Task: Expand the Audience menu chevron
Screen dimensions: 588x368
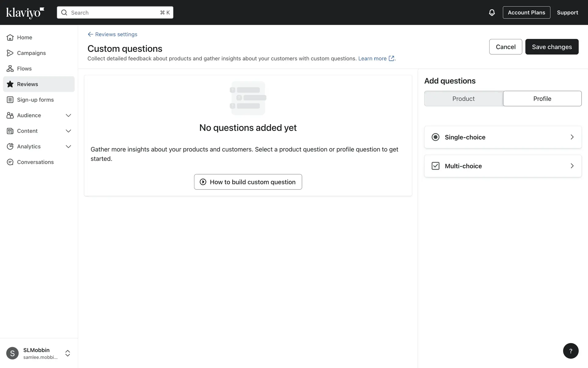Action: (68, 115)
